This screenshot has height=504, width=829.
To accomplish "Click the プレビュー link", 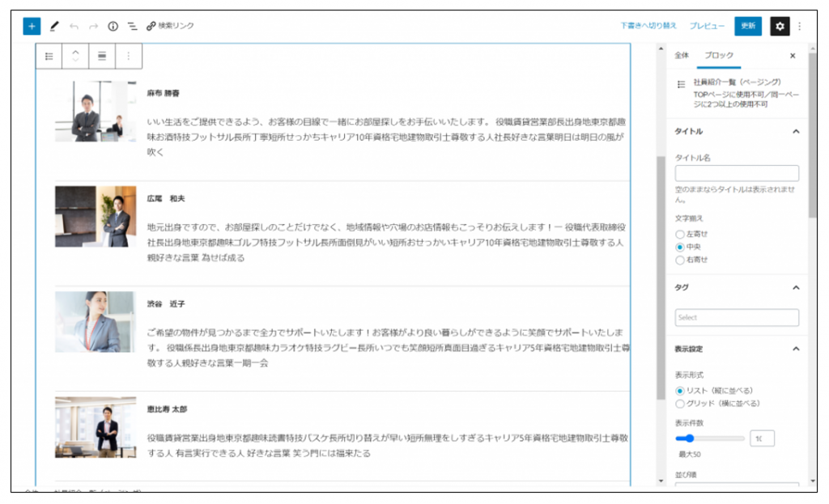I will tap(708, 26).
